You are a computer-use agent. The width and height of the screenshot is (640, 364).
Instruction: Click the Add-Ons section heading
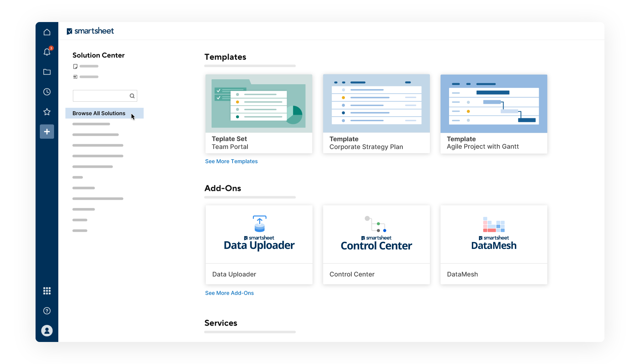[223, 188]
